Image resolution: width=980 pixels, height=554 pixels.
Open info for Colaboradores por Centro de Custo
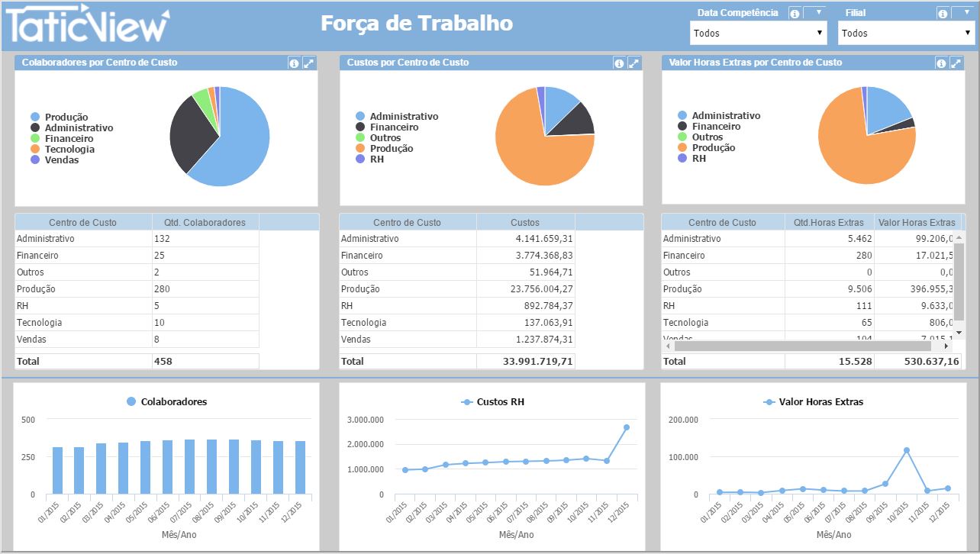(294, 63)
